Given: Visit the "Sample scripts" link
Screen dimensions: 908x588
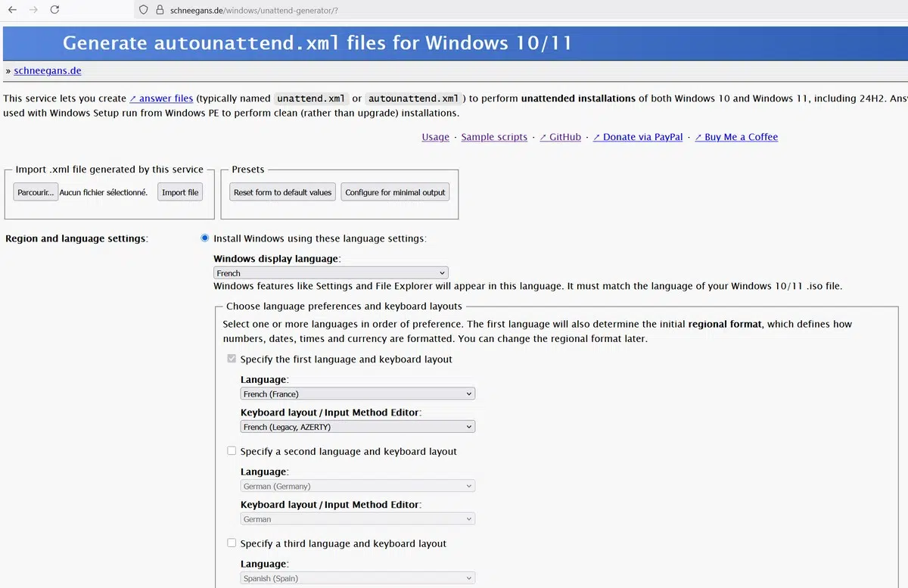Looking at the screenshot, I should click(x=494, y=137).
